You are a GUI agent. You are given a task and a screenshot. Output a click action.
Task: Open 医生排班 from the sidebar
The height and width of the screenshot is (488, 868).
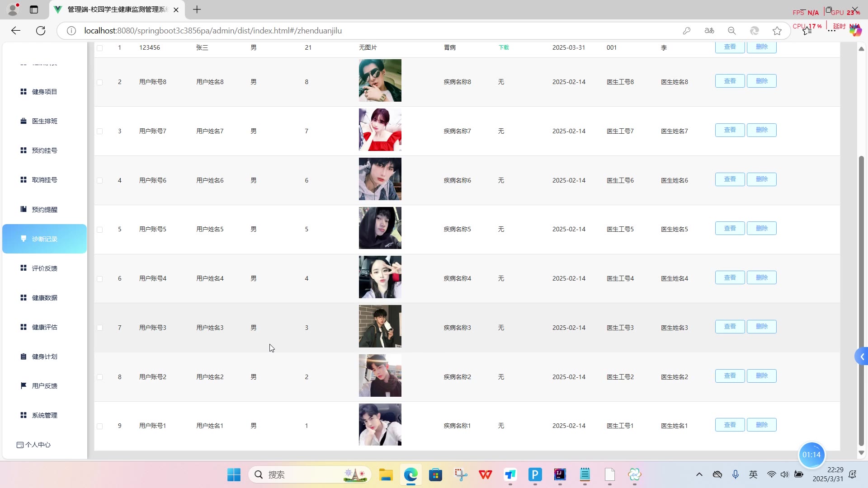(x=44, y=121)
